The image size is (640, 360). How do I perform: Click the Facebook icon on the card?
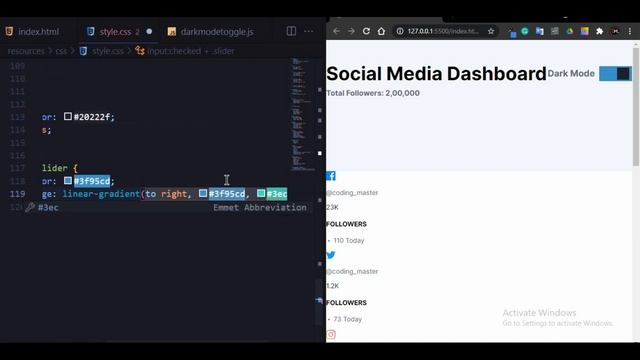point(331,176)
